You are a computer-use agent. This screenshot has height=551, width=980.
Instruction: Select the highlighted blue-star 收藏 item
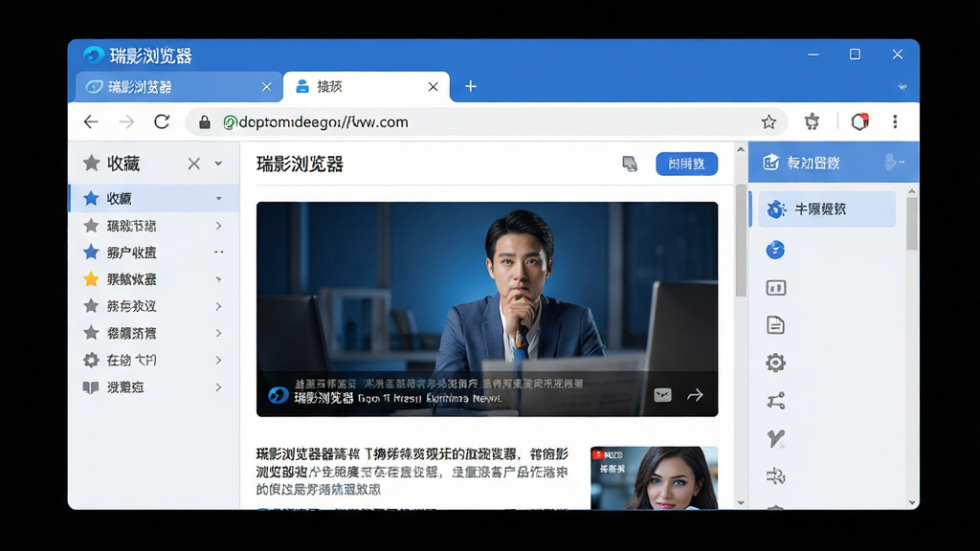154,199
